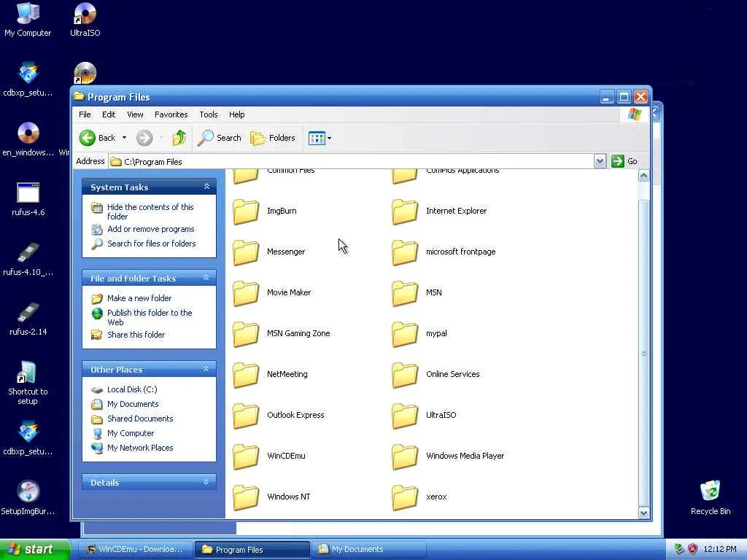747x560 pixels.
Task: Toggle the Folders pane button
Action: pyautogui.click(x=273, y=138)
